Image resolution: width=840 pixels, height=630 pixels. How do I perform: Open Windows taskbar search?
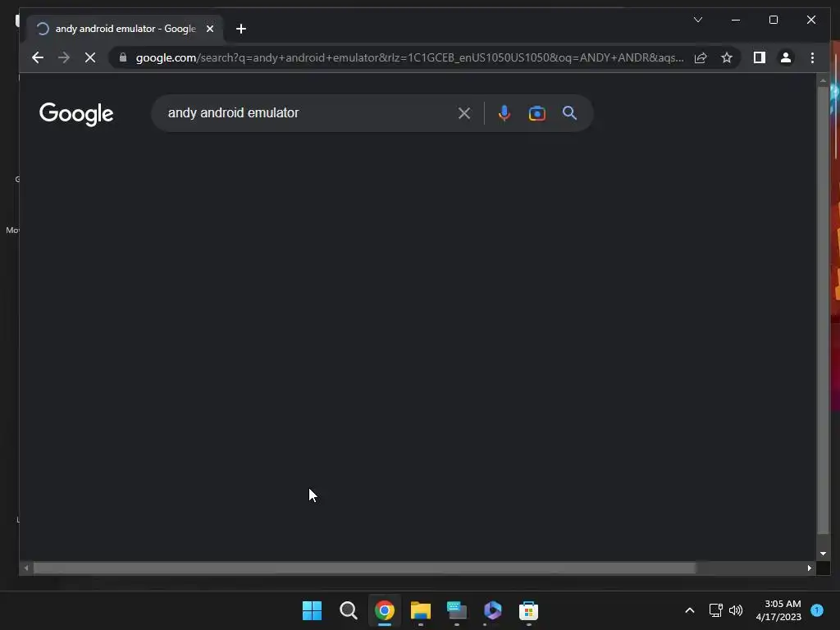coord(348,610)
